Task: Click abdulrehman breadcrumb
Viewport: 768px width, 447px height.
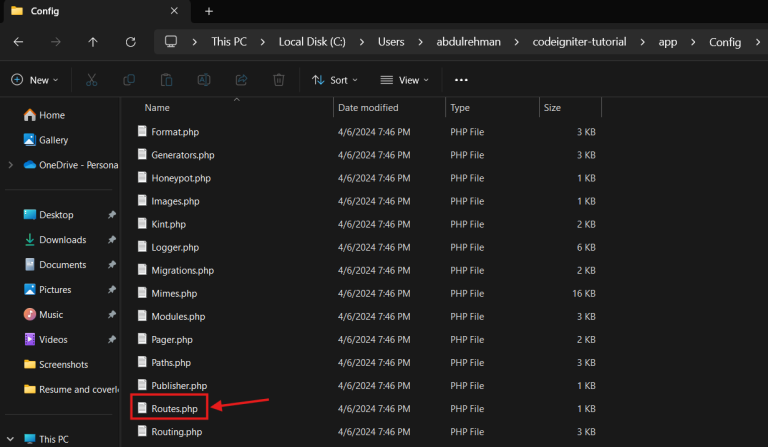Action: click(468, 42)
